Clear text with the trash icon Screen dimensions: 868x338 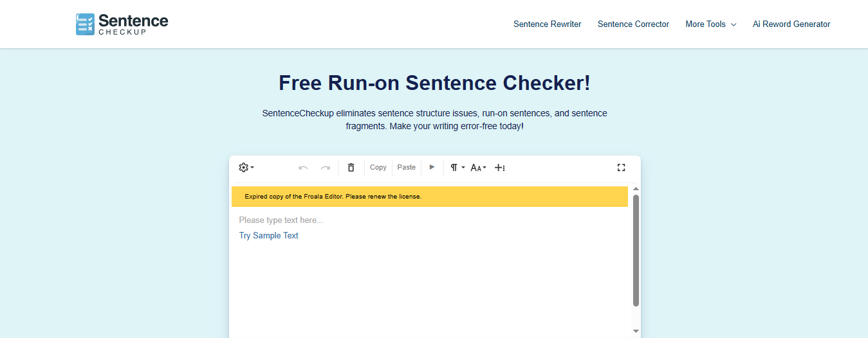[x=351, y=167]
